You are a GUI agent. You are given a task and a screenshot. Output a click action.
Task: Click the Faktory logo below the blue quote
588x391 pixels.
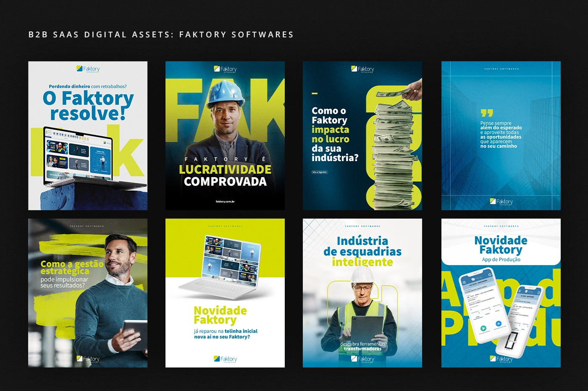click(x=501, y=202)
